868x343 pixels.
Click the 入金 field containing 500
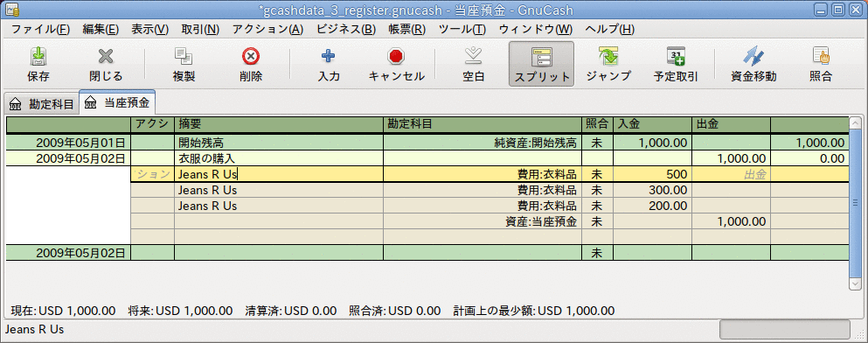[x=653, y=174]
